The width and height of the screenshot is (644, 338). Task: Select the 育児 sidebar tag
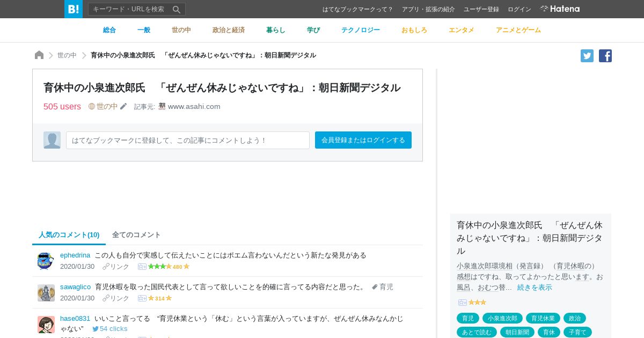click(468, 318)
